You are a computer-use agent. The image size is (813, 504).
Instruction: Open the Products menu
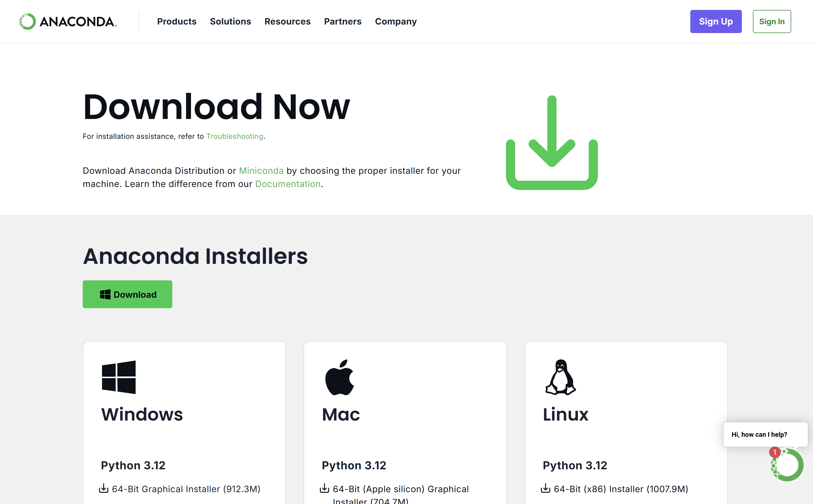click(176, 22)
